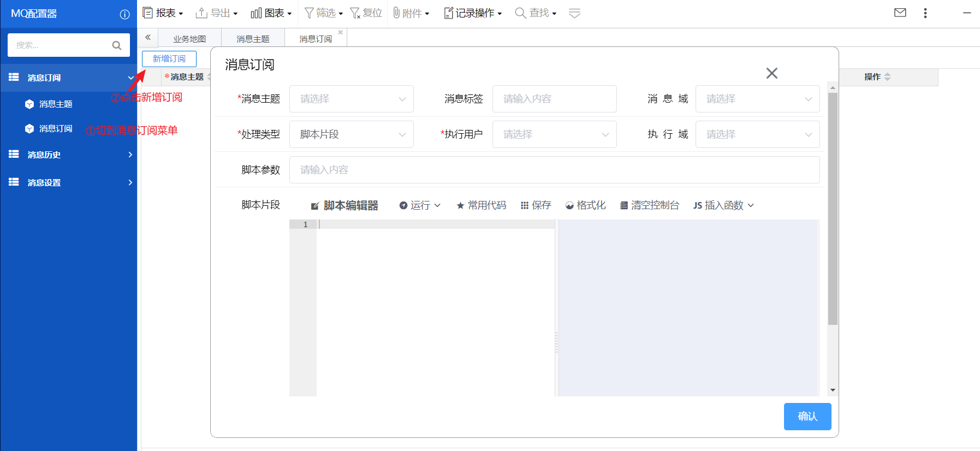Open the 执行域 dropdown

click(758, 134)
